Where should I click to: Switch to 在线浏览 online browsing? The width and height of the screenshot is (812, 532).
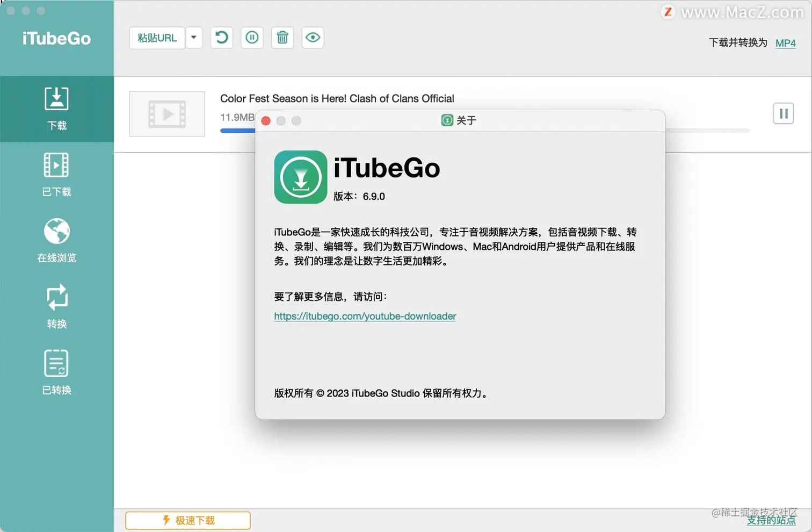(x=56, y=240)
